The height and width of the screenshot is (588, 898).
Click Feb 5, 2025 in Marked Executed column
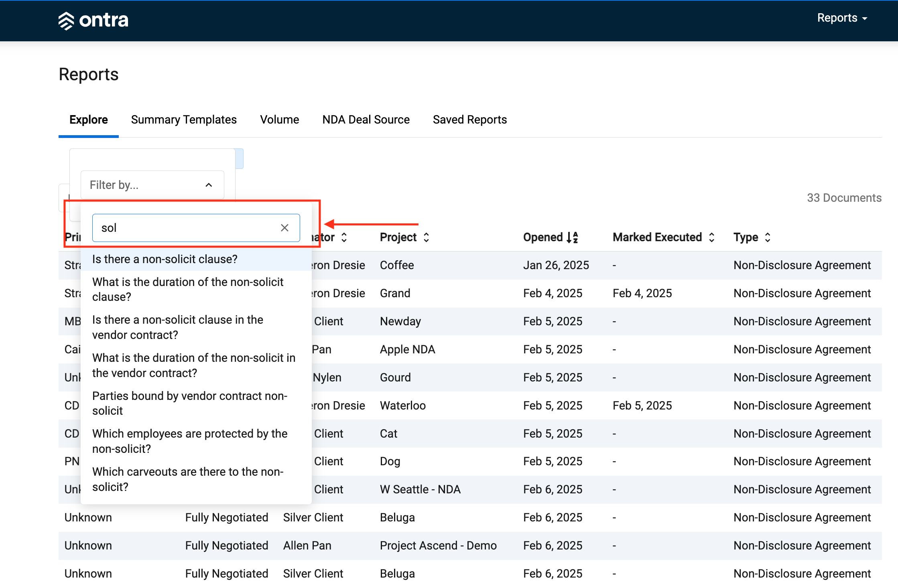pyautogui.click(x=642, y=406)
